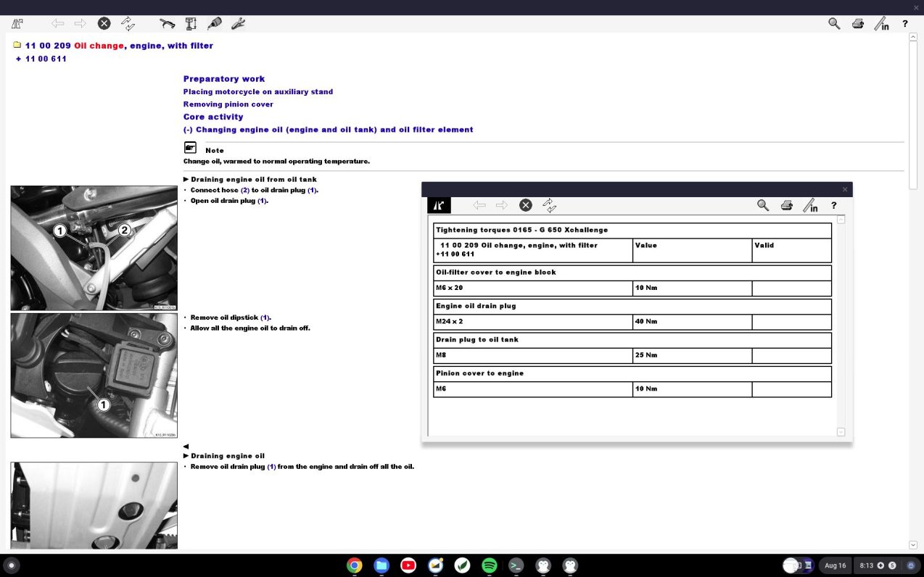Select the 'Engine oil drain plug' row

click(632, 306)
